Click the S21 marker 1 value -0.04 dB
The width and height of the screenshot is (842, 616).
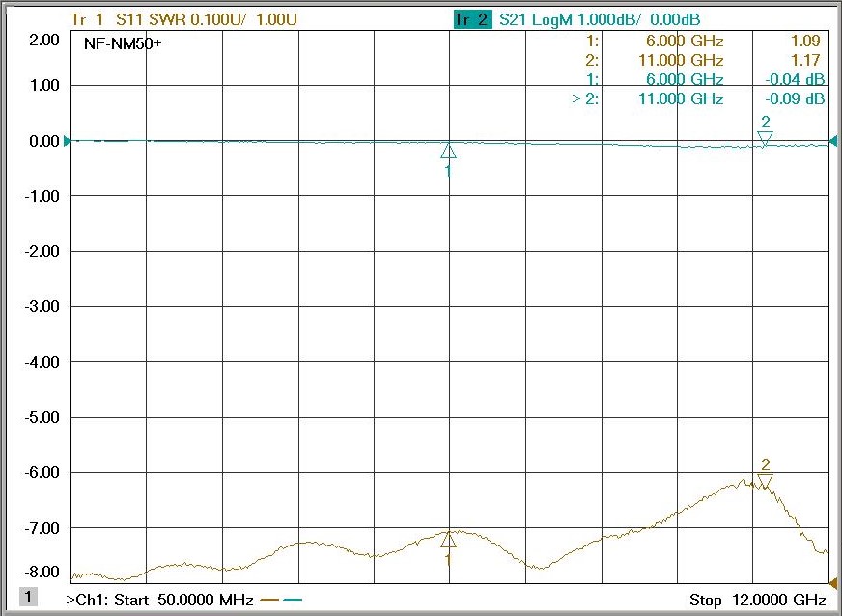(795, 79)
